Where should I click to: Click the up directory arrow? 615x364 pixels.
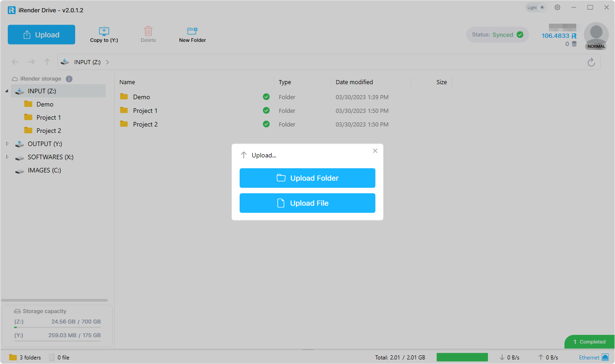[47, 62]
